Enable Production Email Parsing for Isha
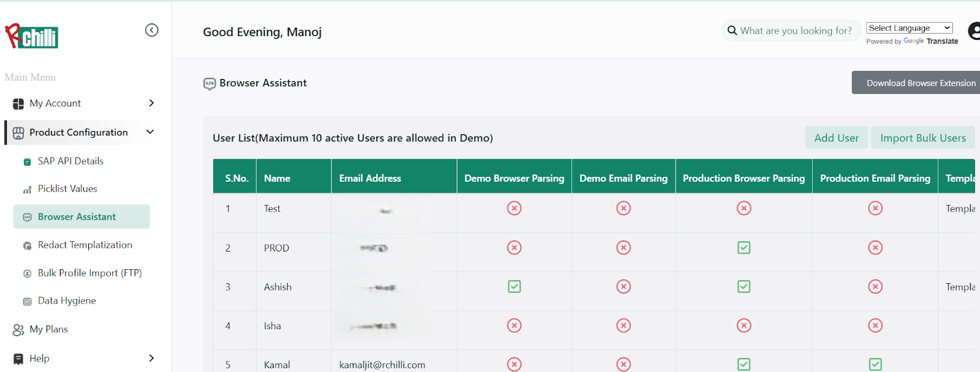 875,326
